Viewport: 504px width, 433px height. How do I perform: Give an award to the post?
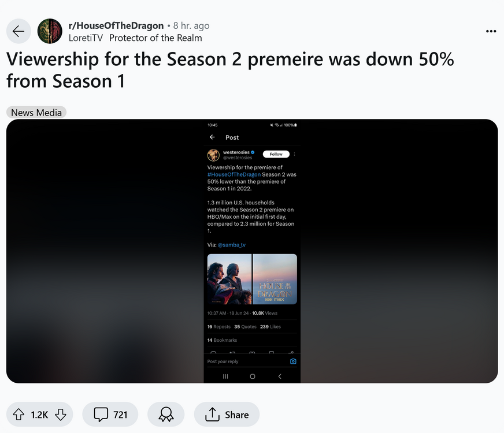(x=166, y=415)
